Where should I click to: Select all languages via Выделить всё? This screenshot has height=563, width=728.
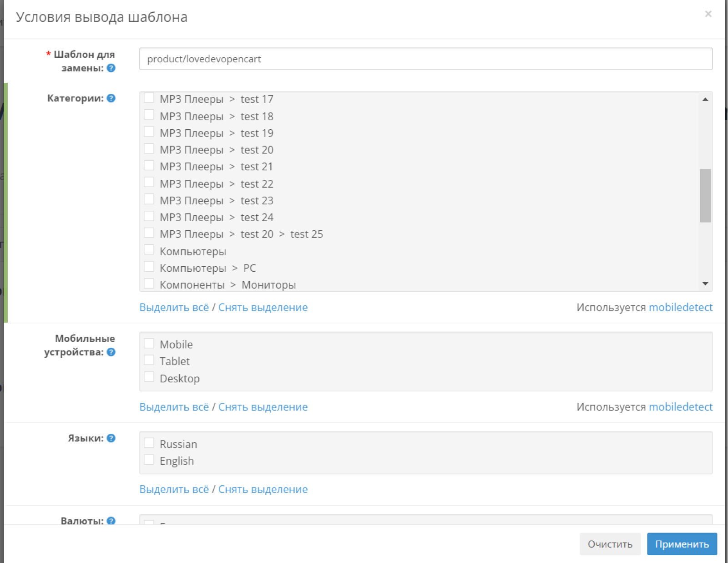[174, 490]
